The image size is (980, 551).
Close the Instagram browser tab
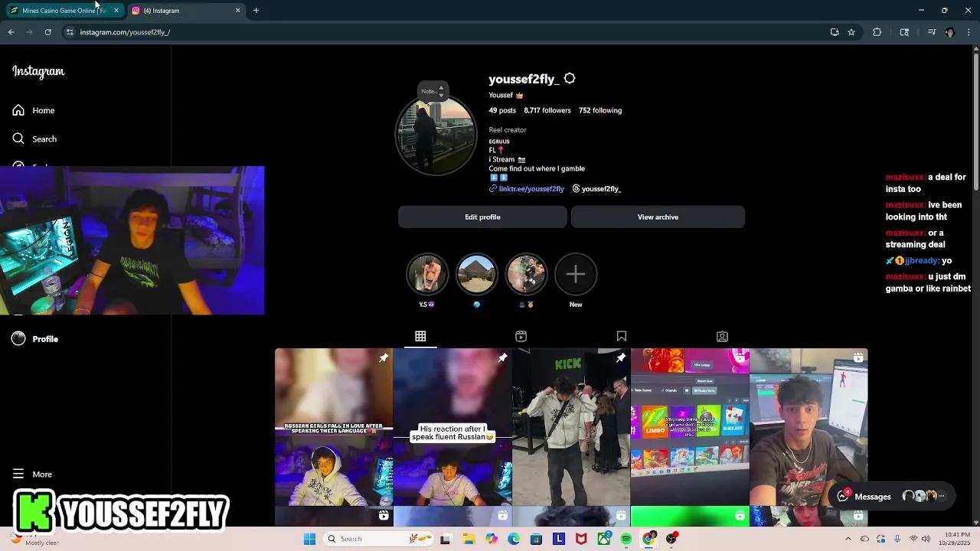pyautogui.click(x=237, y=11)
